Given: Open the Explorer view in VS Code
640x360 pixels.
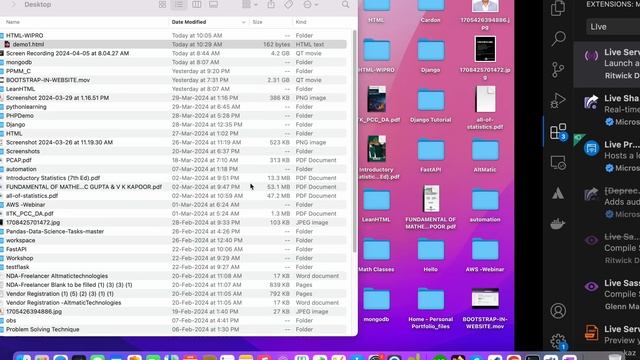Looking at the screenshot, I should 558,8.
